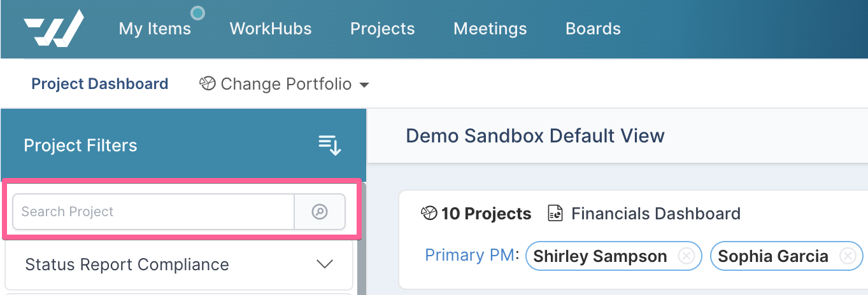Click into the Search Project field
The image size is (868, 295).
click(x=153, y=212)
